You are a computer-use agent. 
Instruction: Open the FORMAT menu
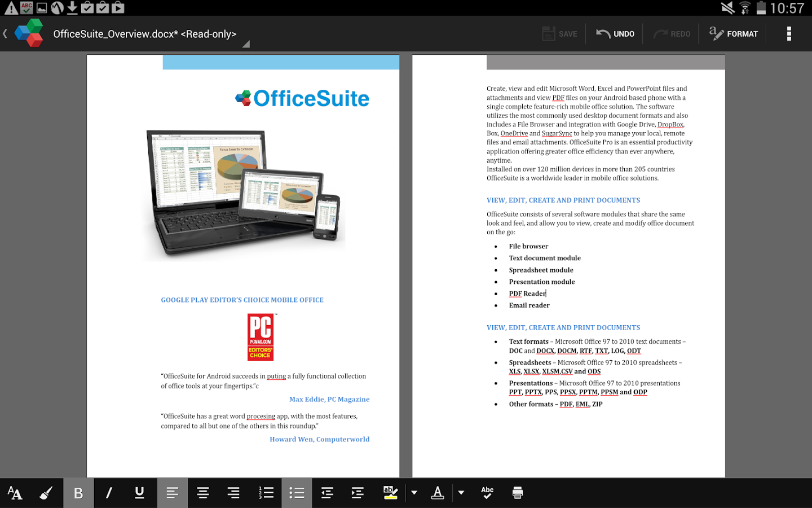tap(734, 33)
